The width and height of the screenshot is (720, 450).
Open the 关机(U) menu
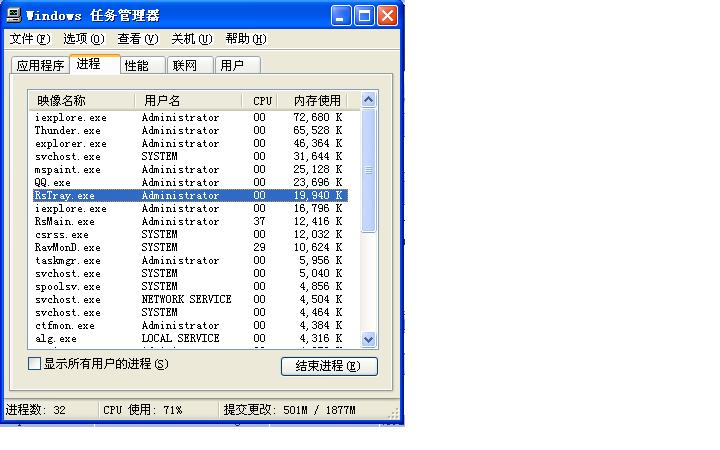tap(191, 39)
